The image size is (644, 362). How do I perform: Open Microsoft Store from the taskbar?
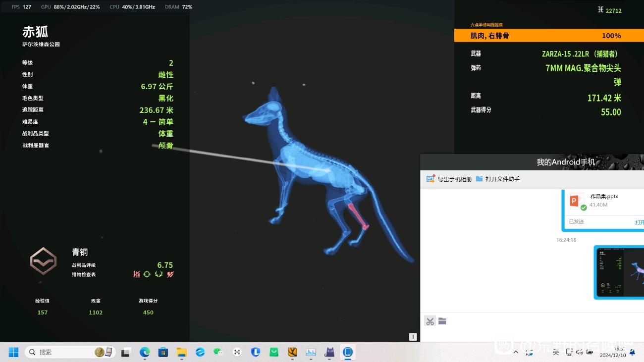(x=163, y=352)
